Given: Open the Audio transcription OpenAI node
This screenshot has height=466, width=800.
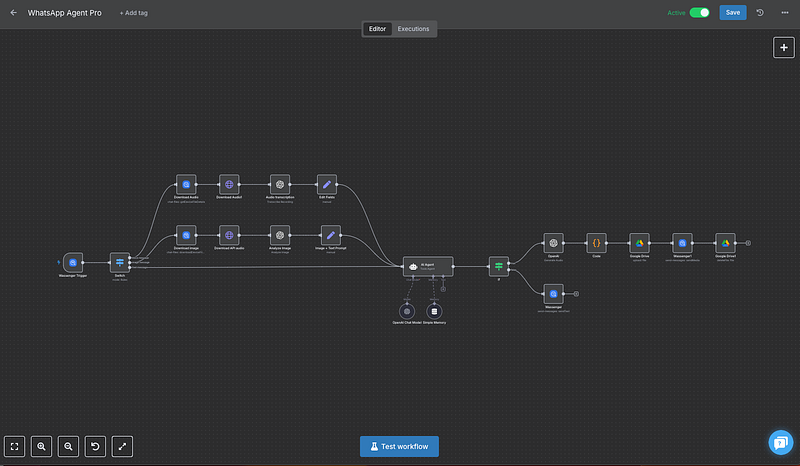Looking at the screenshot, I should 280,184.
